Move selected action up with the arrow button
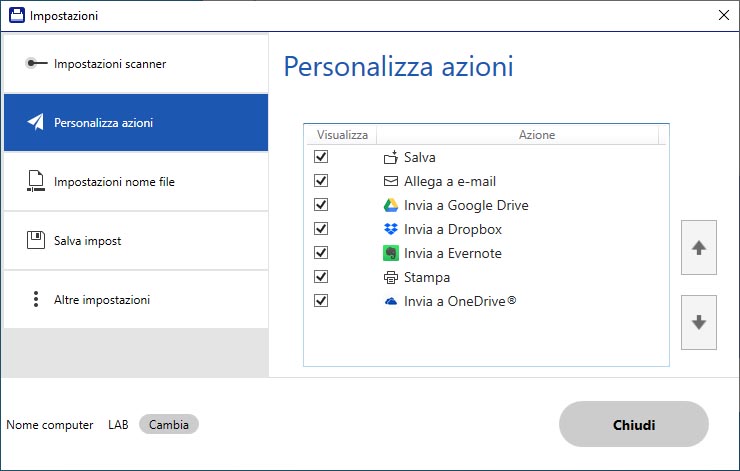The width and height of the screenshot is (740, 471). [x=698, y=248]
